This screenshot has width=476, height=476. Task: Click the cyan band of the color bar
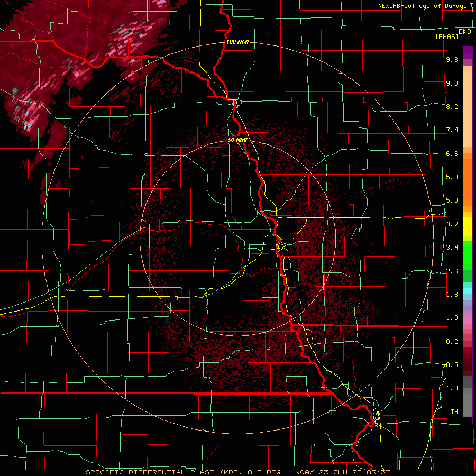[467, 291]
